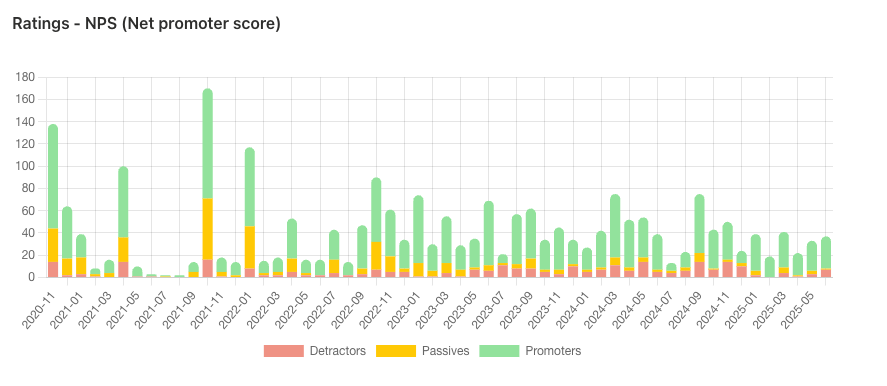Screen dimensions: 887x386
Task: Click green segment of the tallest bar
Action: pos(208,144)
